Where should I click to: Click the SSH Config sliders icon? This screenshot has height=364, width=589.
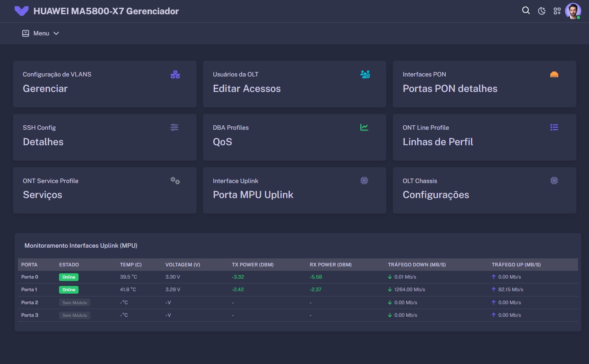[174, 127]
